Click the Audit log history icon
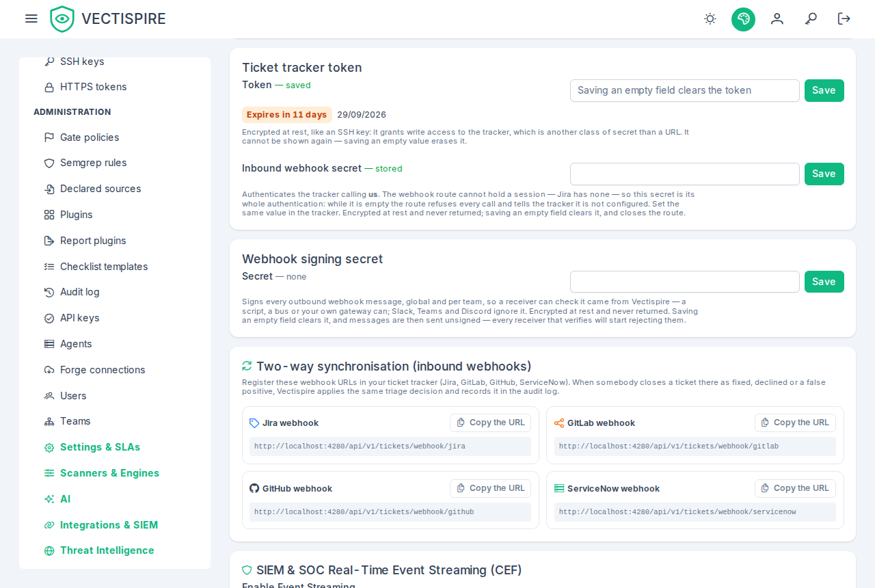 pos(49,292)
